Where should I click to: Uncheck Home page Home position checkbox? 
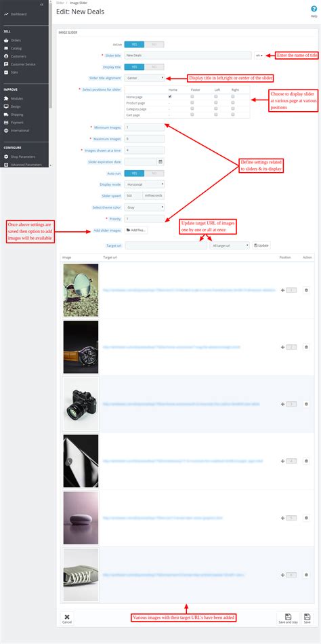coord(170,96)
